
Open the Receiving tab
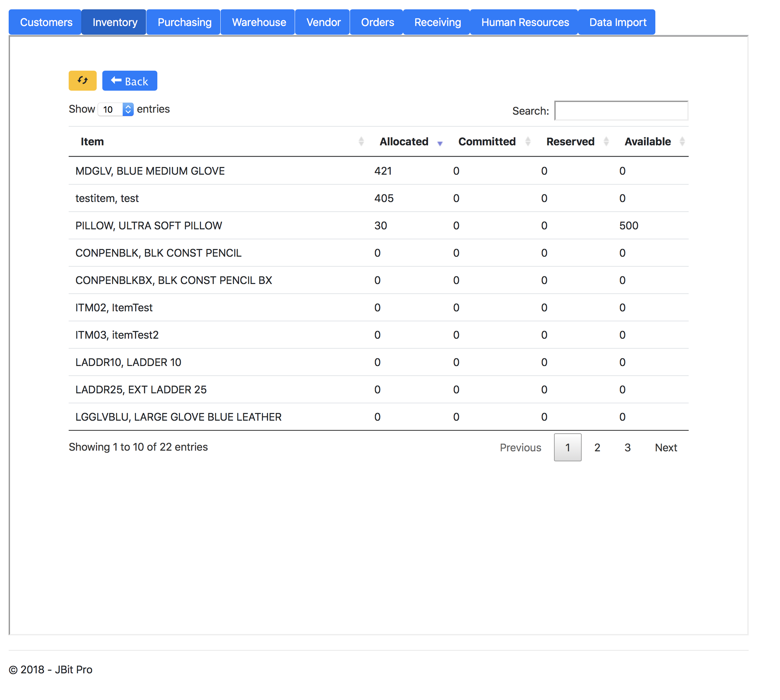tap(437, 22)
